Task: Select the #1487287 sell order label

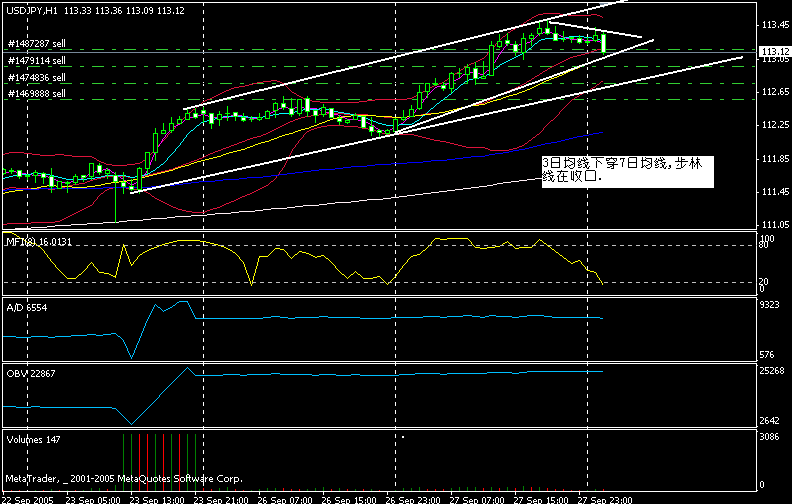Action: (37, 43)
